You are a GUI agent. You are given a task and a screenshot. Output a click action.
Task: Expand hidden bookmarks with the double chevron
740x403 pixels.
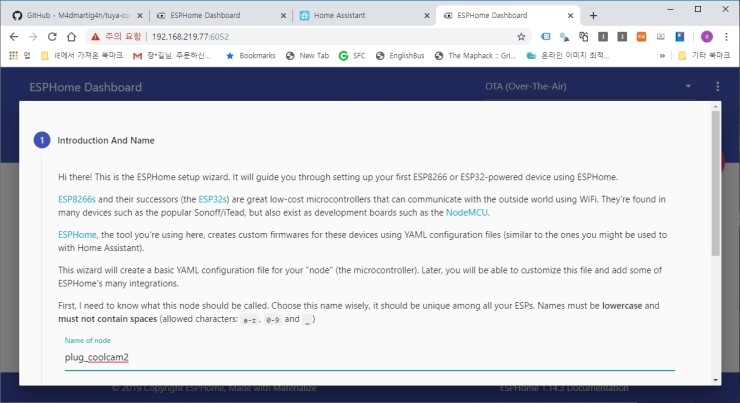662,56
